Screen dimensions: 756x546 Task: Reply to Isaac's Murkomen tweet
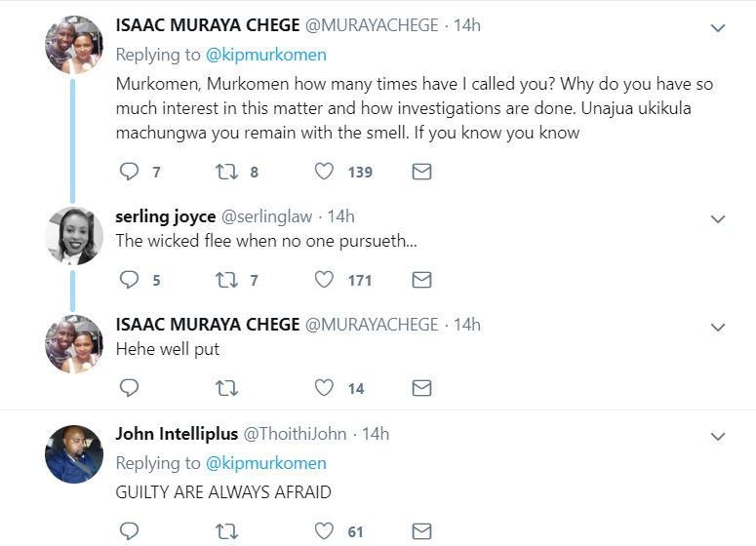click(x=129, y=172)
